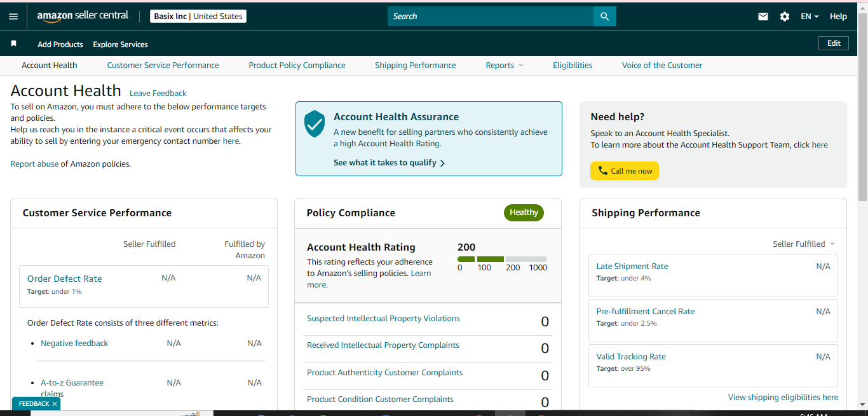Screen dimensions: 868x416
Task: Click the Leave Feedback link
Action: 158,93
